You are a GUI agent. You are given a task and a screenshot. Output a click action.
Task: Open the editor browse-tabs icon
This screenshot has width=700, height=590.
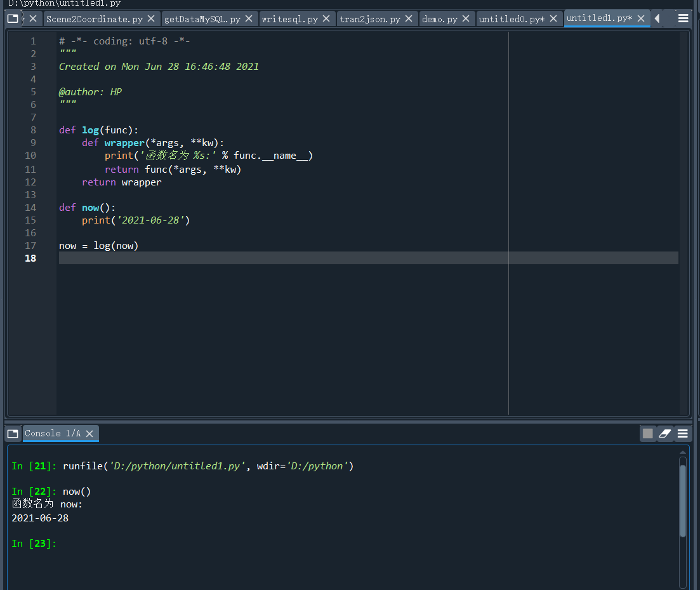(13, 19)
